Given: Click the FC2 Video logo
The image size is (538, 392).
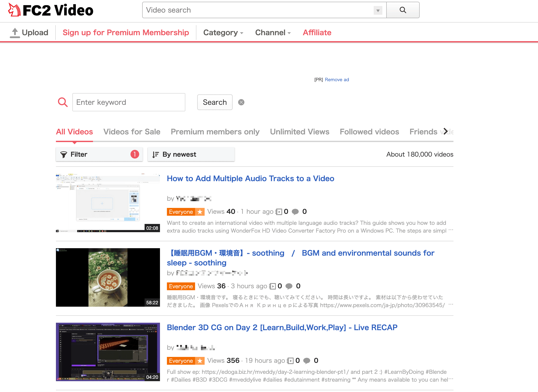Looking at the screenshot, I should coord(51,10).
